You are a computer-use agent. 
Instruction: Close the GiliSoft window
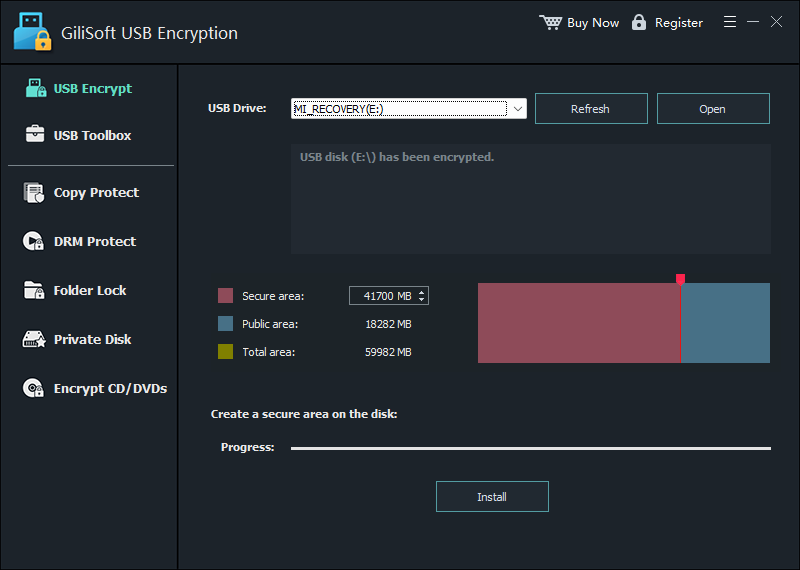tap(776, 22)
